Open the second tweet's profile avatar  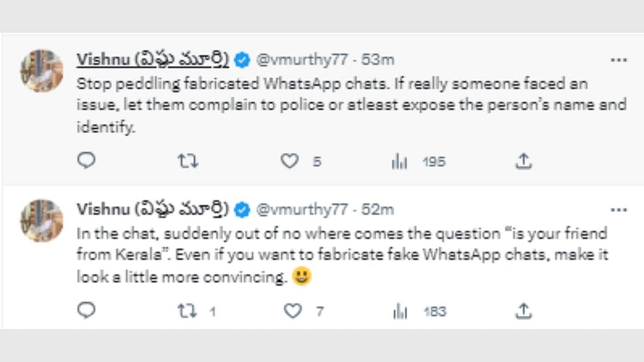[42, 220]
